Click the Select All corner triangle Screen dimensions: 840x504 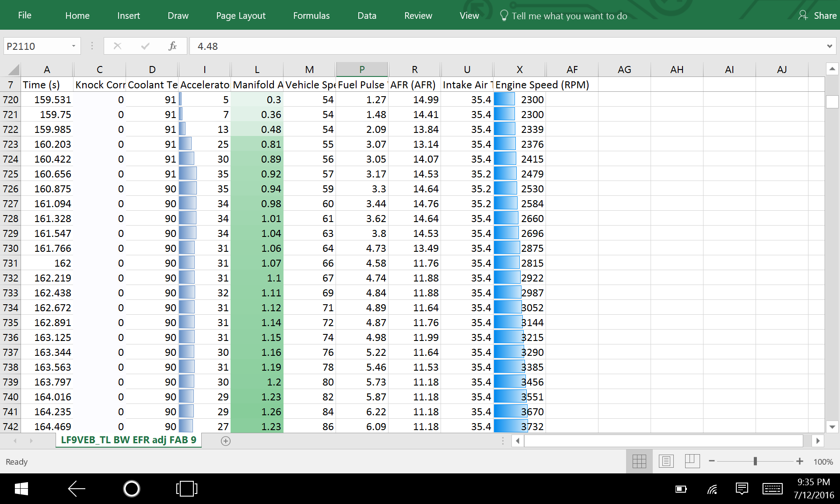point(14,70)
